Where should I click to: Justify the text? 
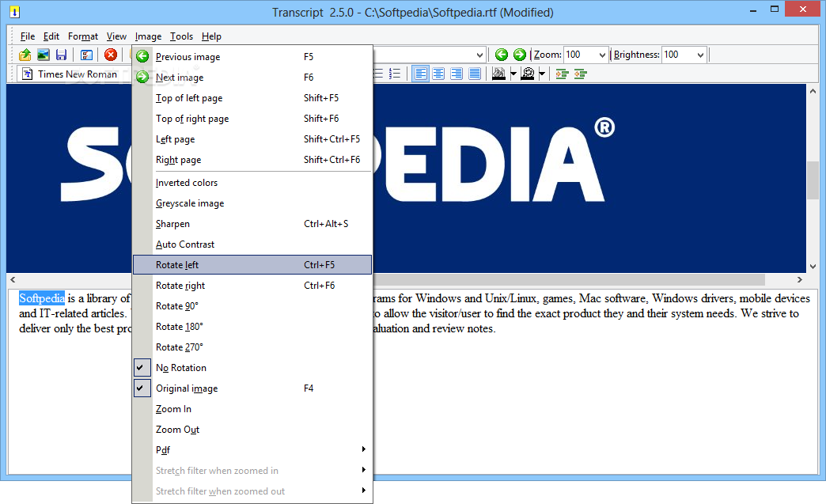[x=475, y=74]
